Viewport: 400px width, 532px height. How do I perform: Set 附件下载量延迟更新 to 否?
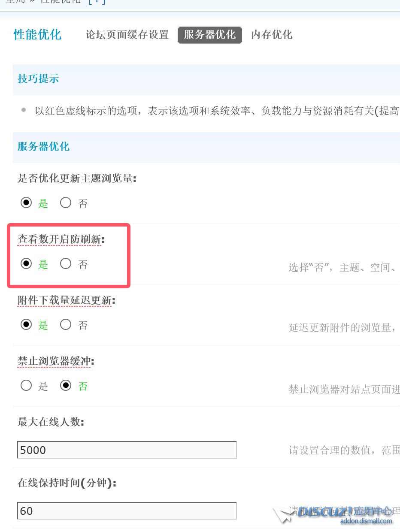coord(66,325)
